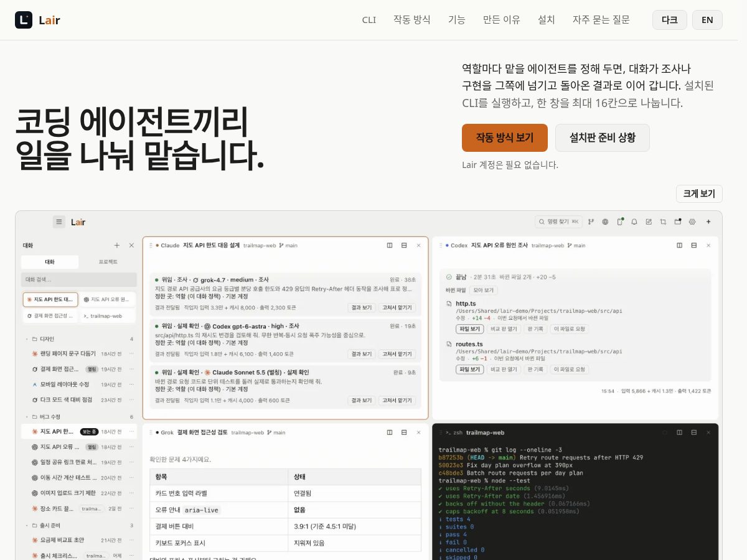Image resolution: width=747 pixels, height=560 pixels.
Task: Switch the site language to EN
Action: 707,20
